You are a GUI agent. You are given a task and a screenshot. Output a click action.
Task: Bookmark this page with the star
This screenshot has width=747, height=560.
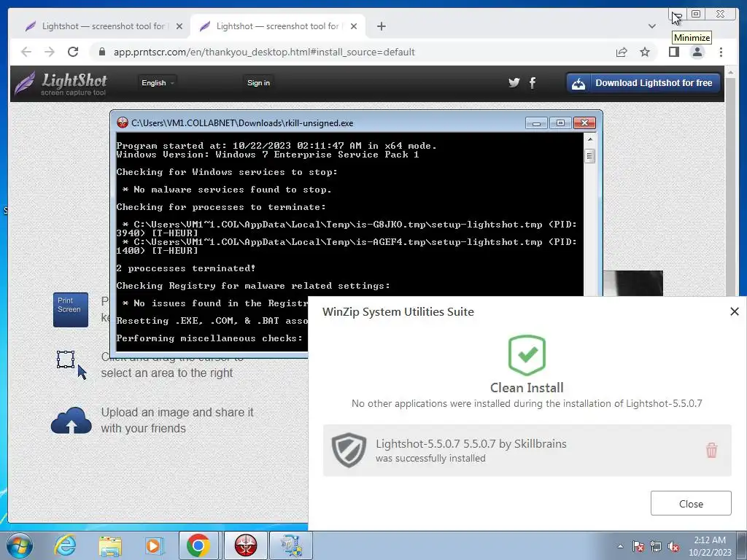point(645,52)
